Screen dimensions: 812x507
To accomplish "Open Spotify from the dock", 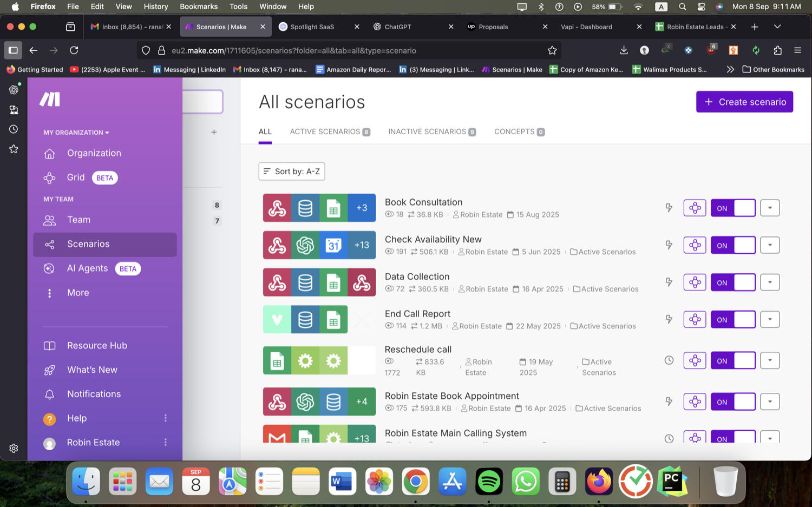I will click(489, 481).
